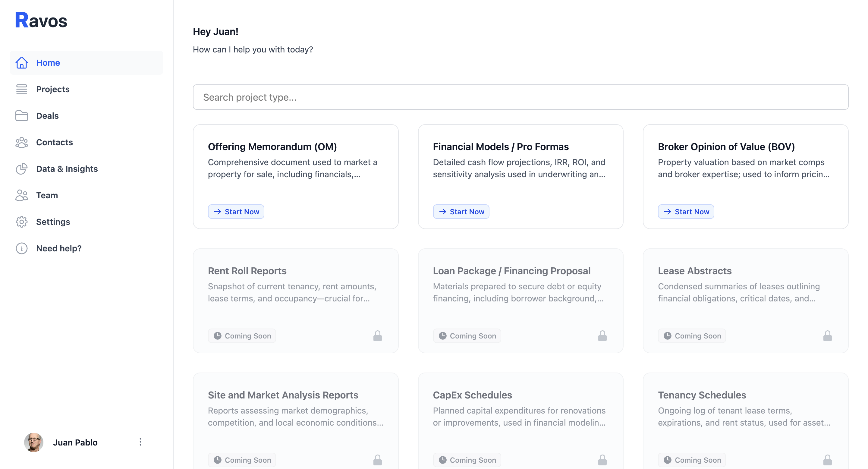Click the Data & Insights pie chart icon

coord(22,169)
